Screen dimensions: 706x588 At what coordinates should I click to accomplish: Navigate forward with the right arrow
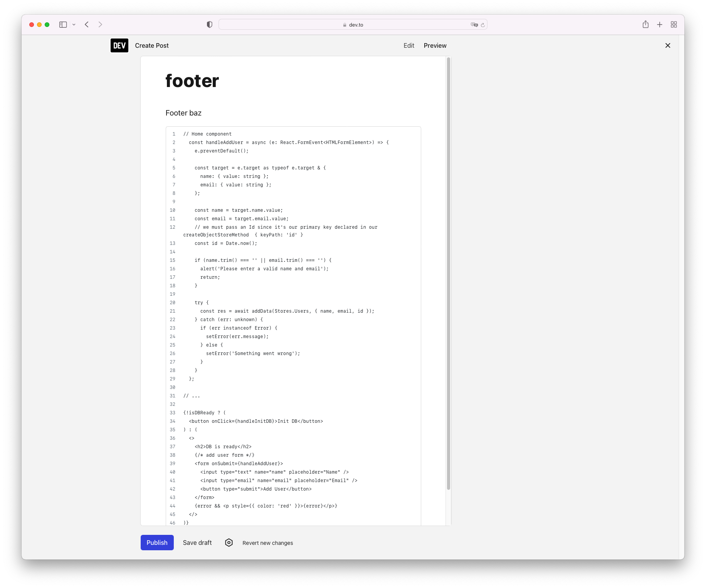(x=100, y=24)
